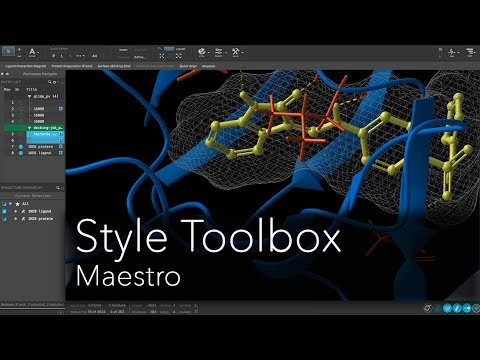
Task: Open Entry List settings gear icon
Action: 55,82
